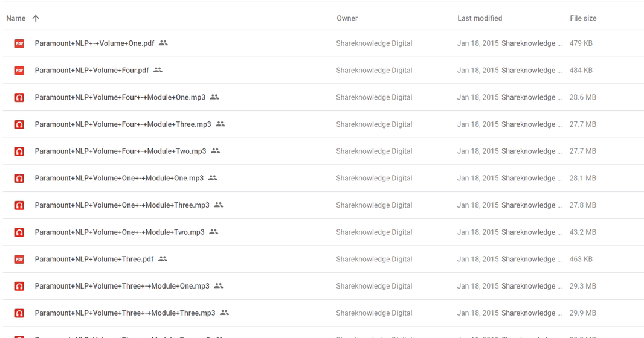Screen dimensions: 644x338
Task: Click the Owner column header
Action: 347,18
